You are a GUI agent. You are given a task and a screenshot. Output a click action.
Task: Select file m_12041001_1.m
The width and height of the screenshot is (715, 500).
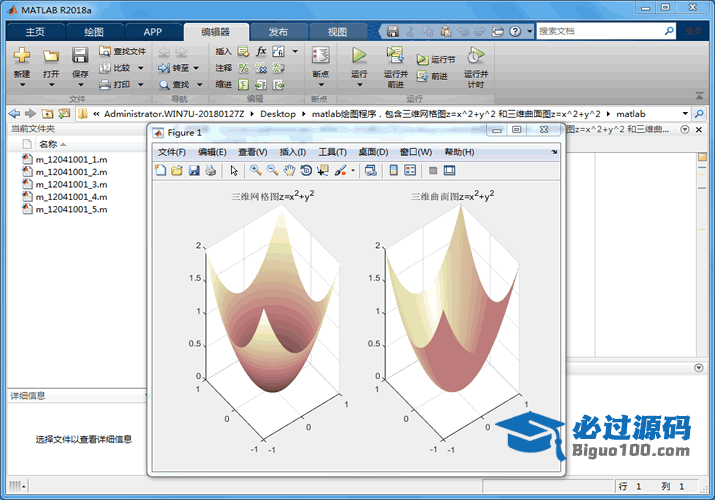(65, 160)
